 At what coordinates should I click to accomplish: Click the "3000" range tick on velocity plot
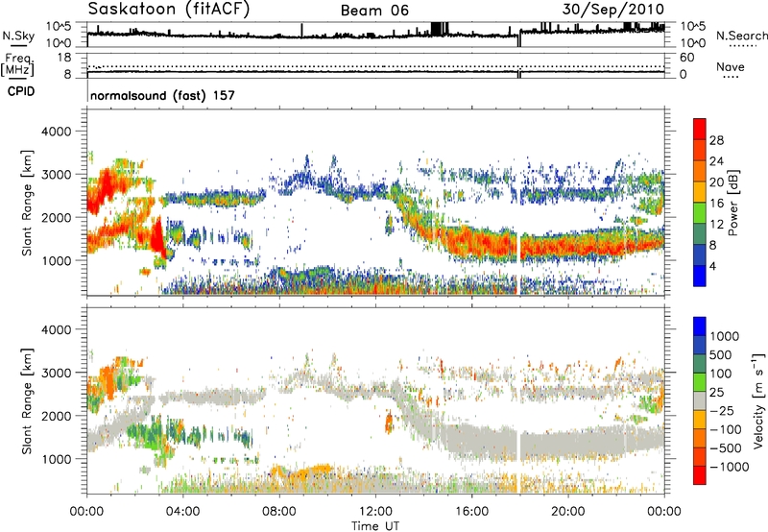click(x=57, y=373)
